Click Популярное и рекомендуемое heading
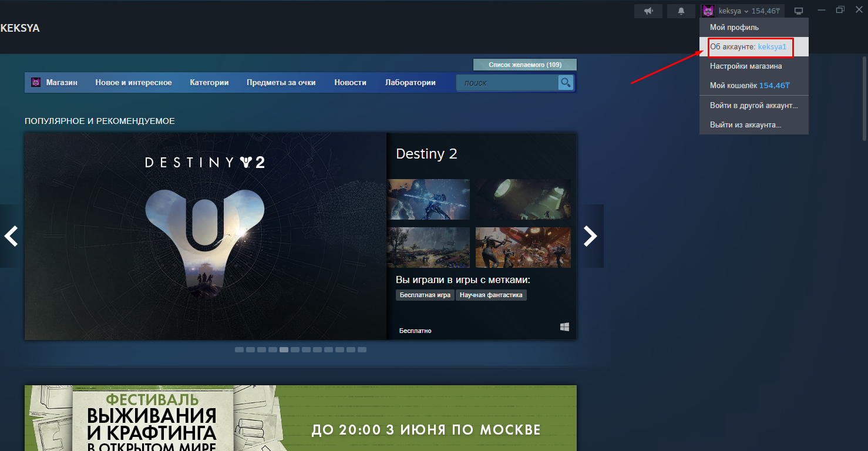868x451 pixels. coord(100,121)
